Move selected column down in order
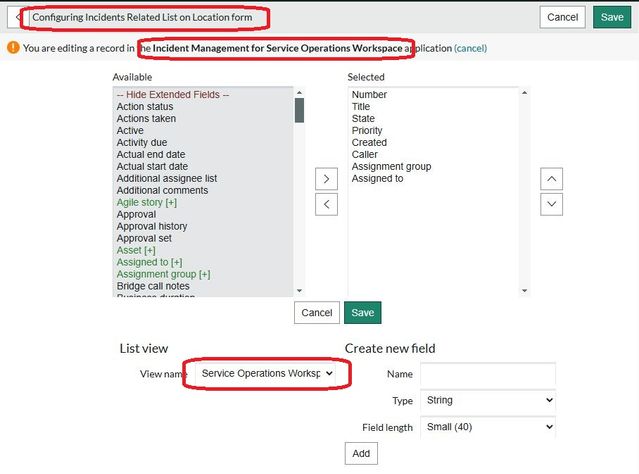Image resolution: width=639 pixels, height=474 pixels. pyautogui.click(x=551, y=204)
